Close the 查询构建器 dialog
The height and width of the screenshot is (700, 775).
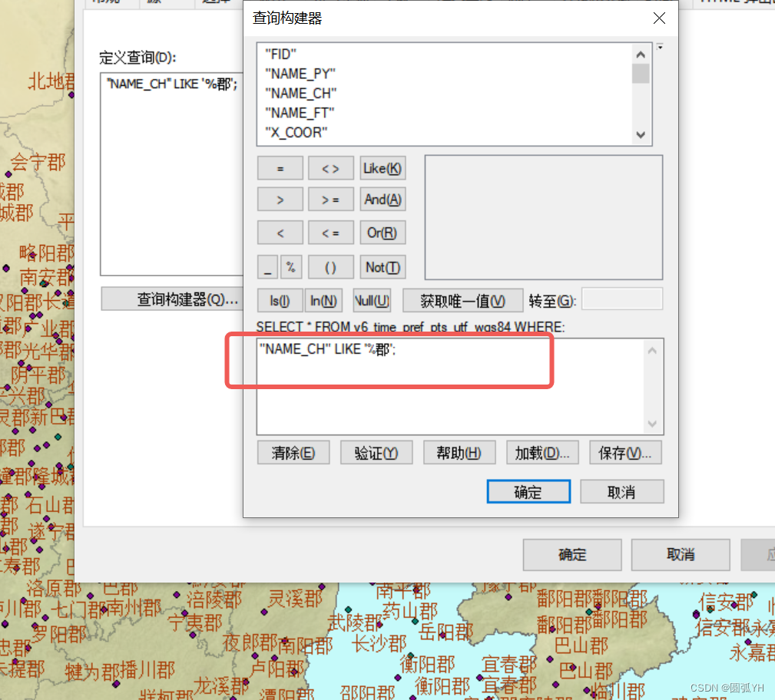tap(659, 18)
